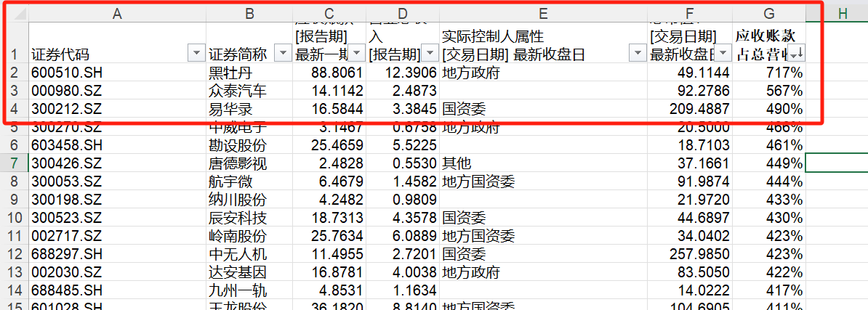Click the 449% percentage cell

pyautogui.click(x=768, y=163)
